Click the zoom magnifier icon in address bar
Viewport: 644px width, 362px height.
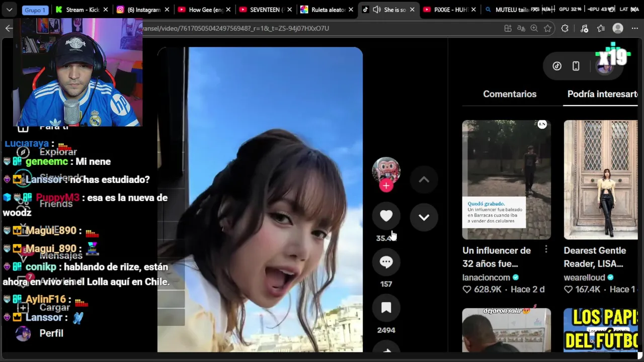[x=534, y=29]
